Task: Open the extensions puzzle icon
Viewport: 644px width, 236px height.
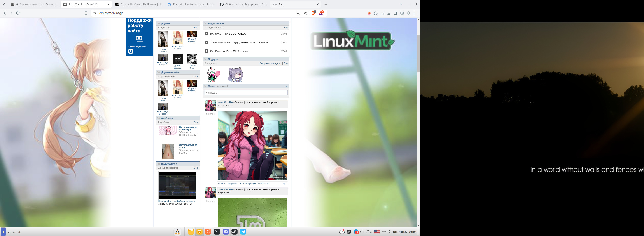Action: (x=376, y=13)
